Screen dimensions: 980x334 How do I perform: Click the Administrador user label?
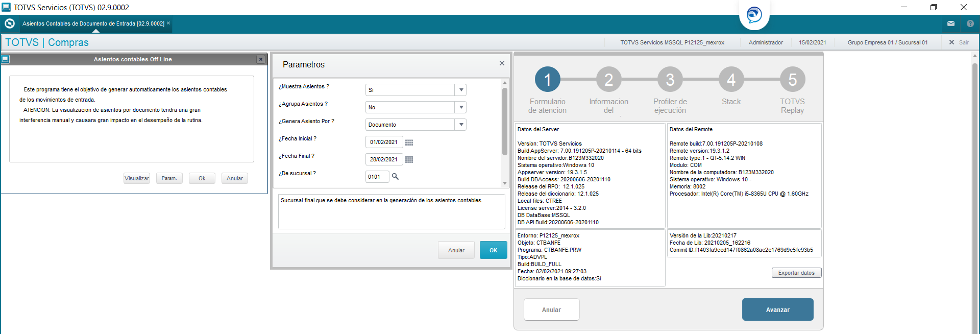766,42
